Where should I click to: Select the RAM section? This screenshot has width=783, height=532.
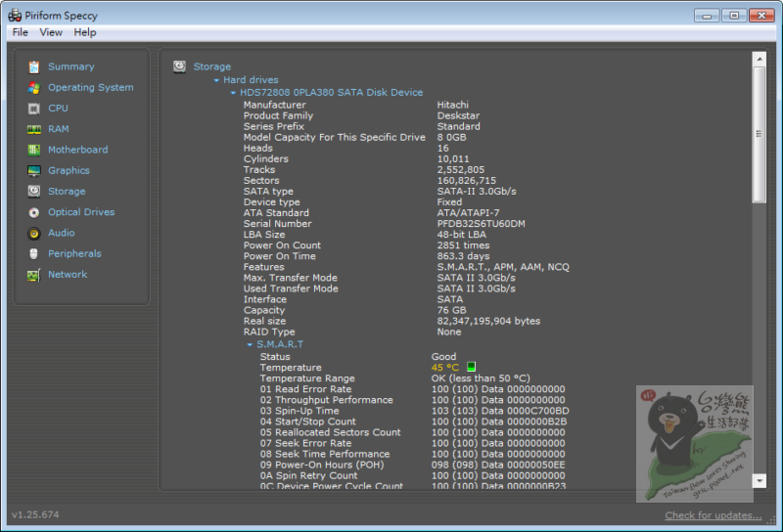(59, 129)
